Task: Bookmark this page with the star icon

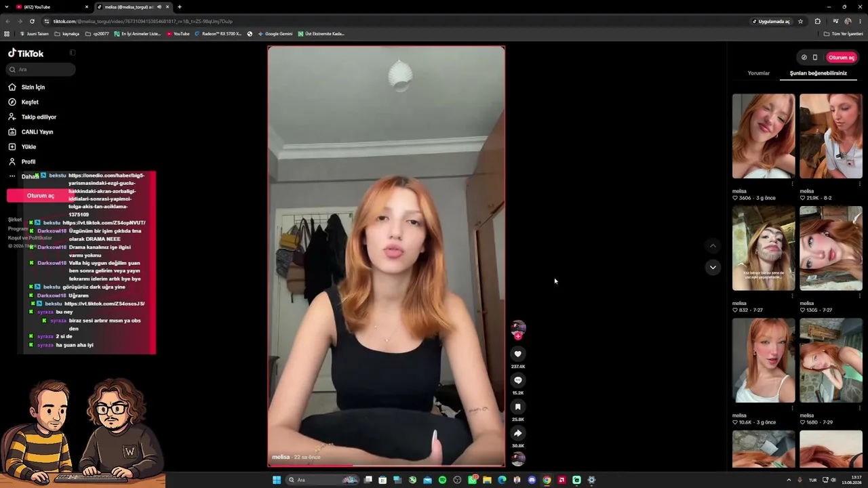Action: click(800, 21)
